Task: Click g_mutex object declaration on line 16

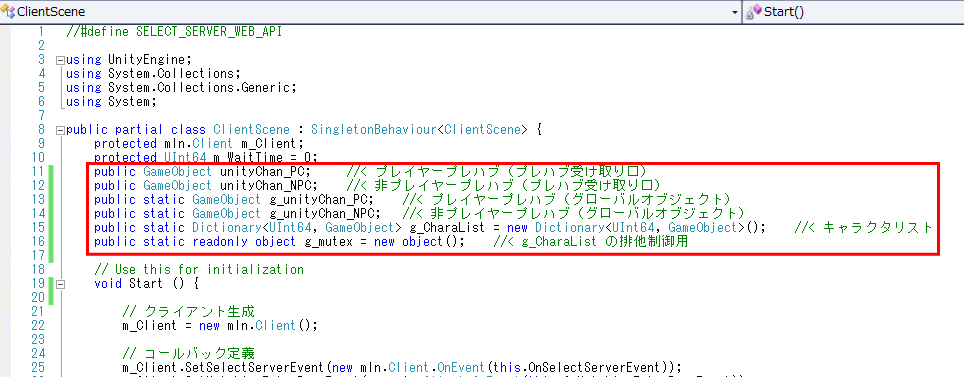Action: point(279,242)
